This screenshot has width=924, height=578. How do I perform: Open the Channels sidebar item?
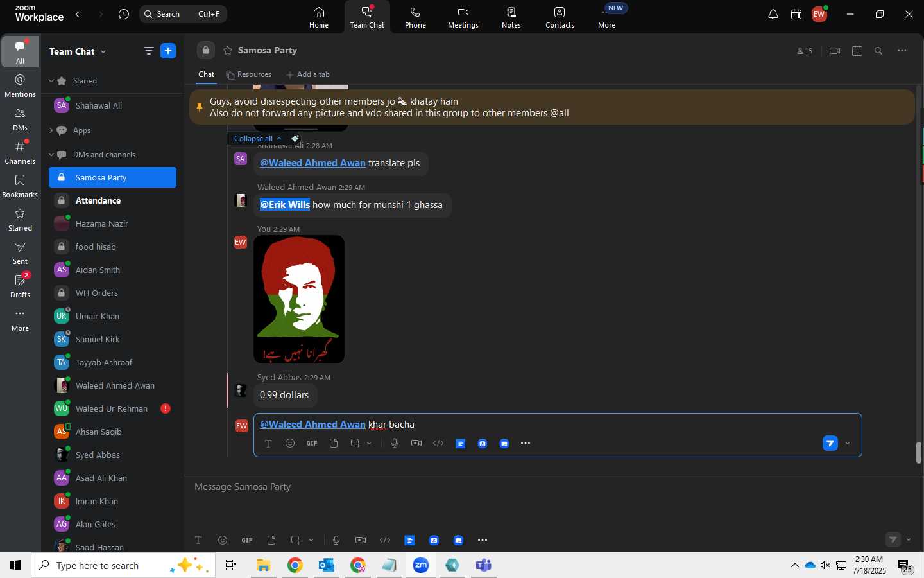pos(20,153)
